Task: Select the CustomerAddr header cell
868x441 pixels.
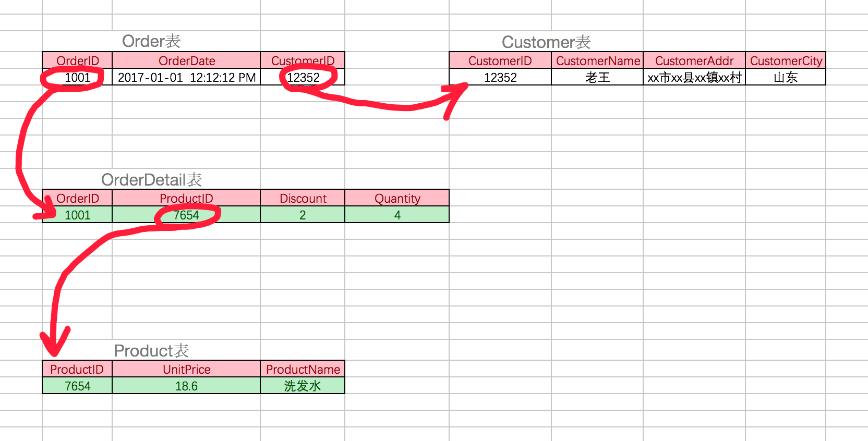Action: tap(694, 60)
